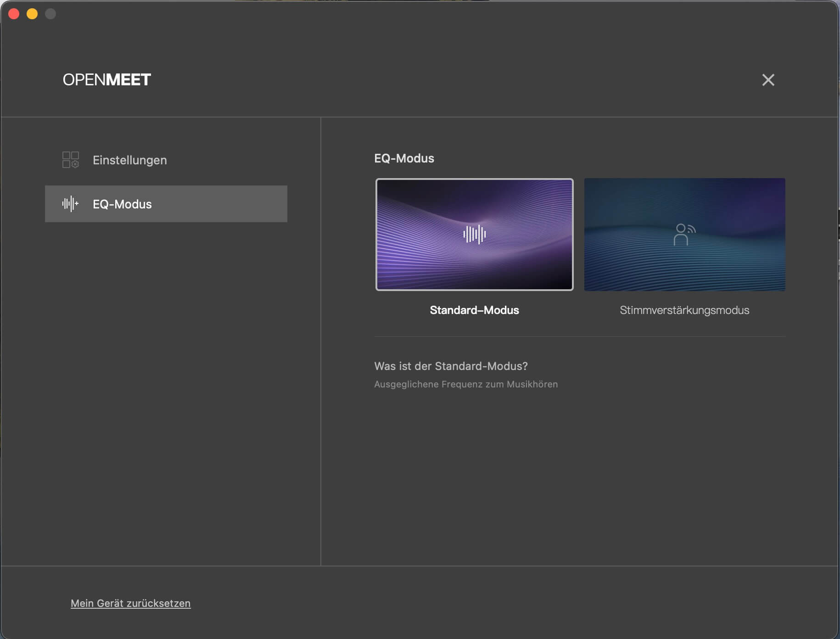Click the Mein Gerät zurücksetzen link

pos(130,603)
